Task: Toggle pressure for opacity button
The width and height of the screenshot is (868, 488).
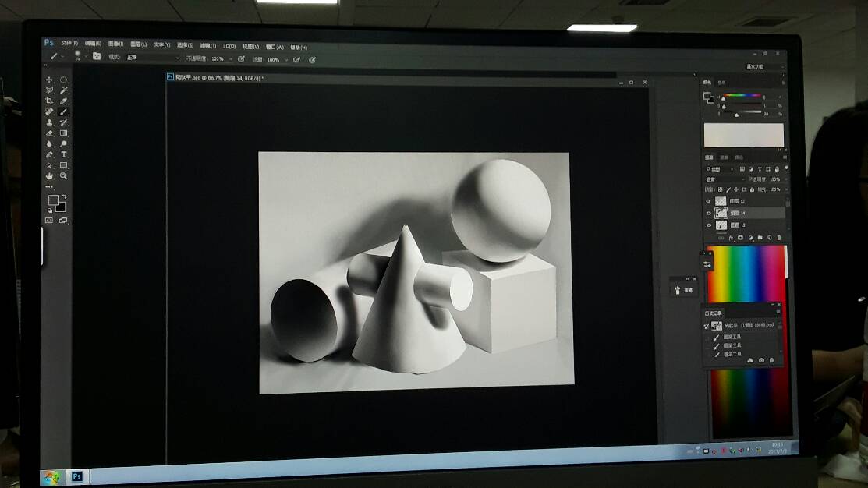Action: 241,58
